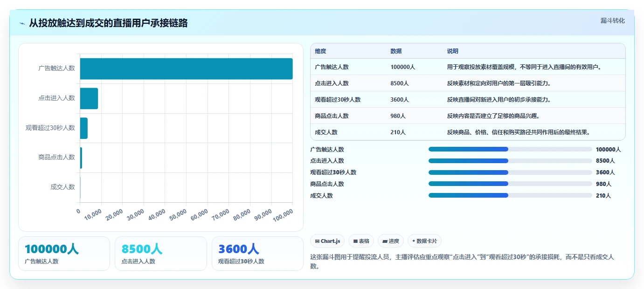Click the description starting 用于观察投放素材覆盖规模

coord(524,67)
